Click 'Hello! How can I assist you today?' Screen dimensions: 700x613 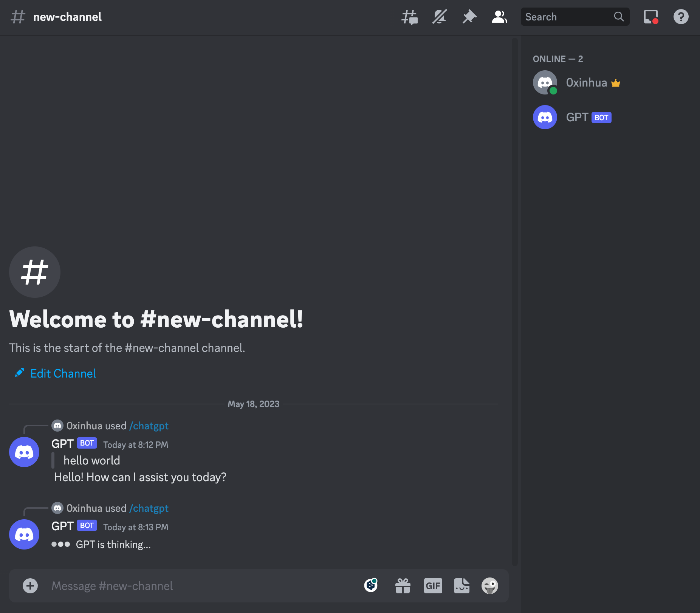[140, 477]
